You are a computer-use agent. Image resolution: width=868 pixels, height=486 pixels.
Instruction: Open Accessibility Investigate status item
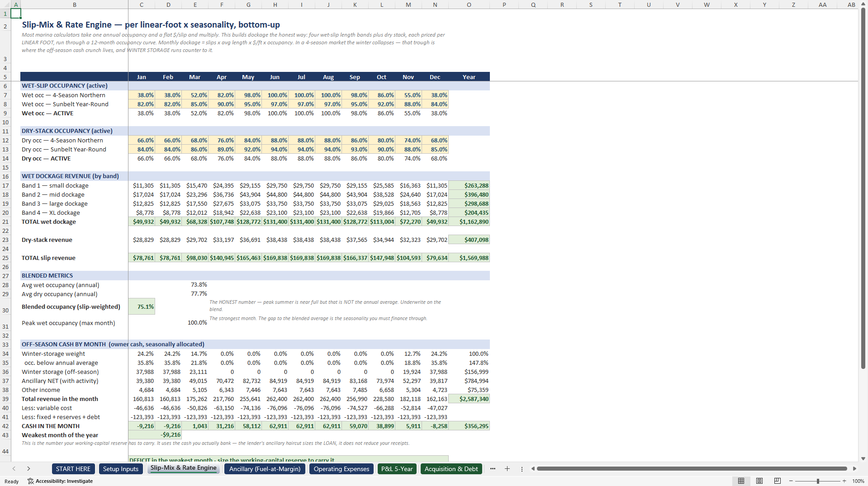[60, 481]
